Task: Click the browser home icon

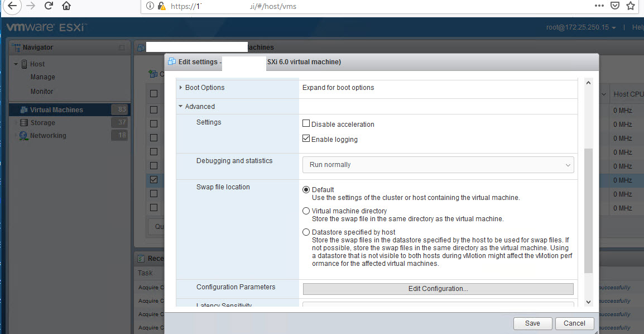Action: (x=66, y=6)
